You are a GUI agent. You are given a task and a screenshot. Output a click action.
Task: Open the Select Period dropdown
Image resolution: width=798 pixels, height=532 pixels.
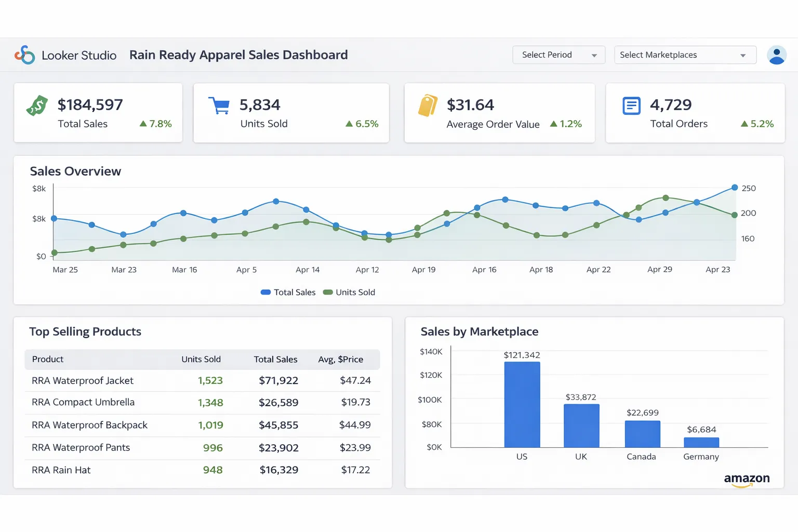click(x=558, y=55)
